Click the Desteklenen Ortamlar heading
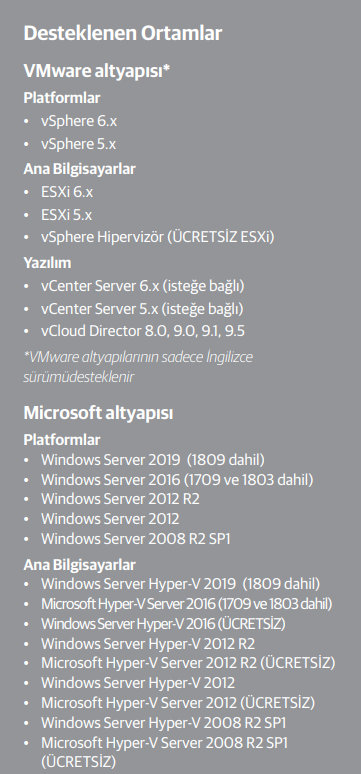361x774 pixels. click(x=122, y=34)
